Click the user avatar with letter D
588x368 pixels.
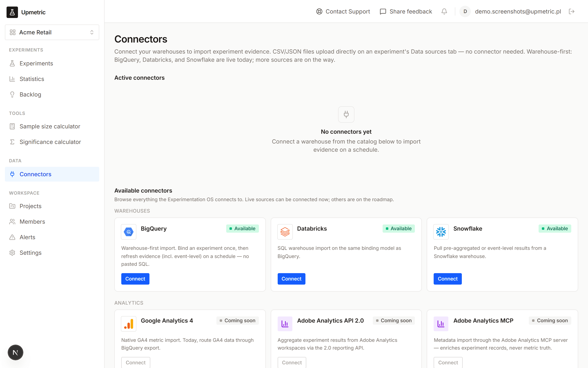click(x=465, y=11)
